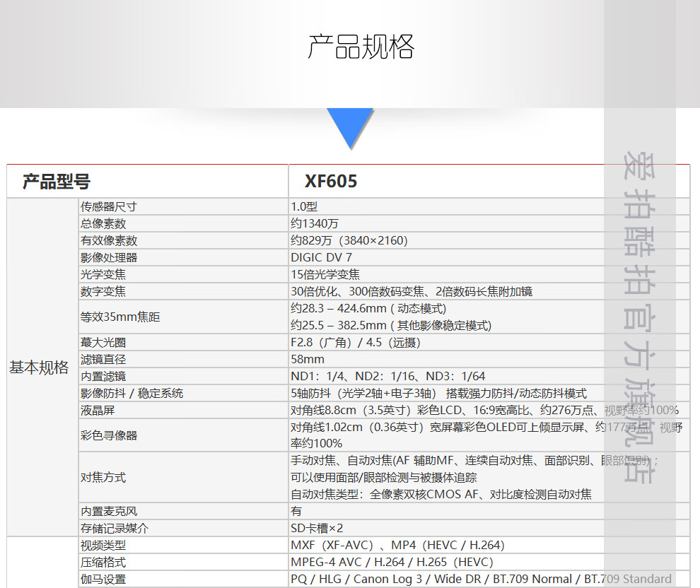Click the ND1: 1/4 filter value
This screenshot has height=588, width=700.
tap(388, 376)
